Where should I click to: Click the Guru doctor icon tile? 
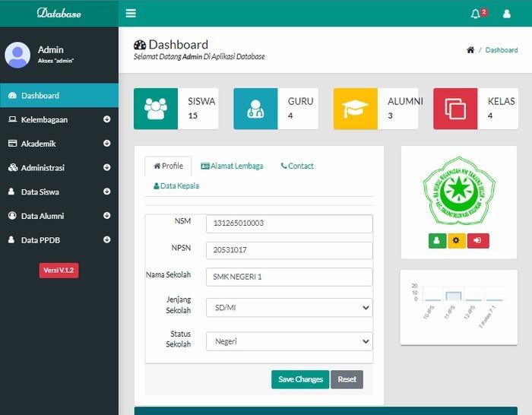[255, 109]
